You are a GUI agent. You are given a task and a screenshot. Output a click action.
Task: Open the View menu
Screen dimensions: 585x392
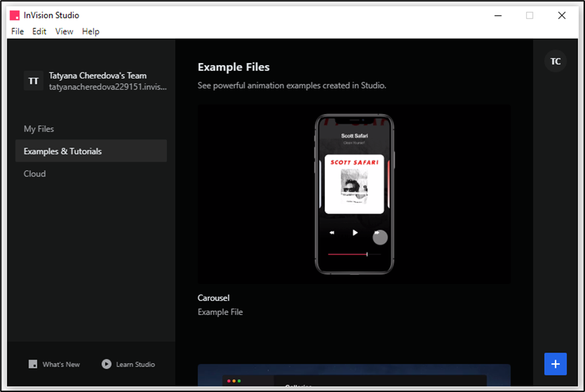(64, 31)
